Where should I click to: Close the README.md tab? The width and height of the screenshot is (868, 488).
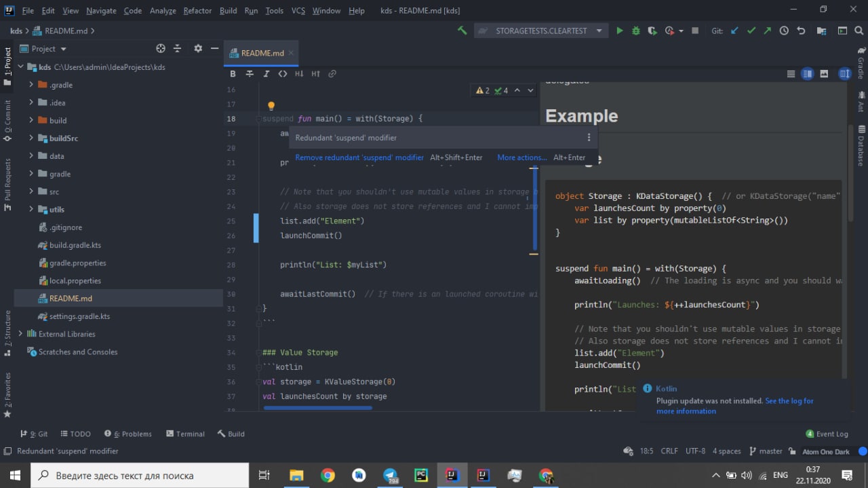(x=292, y=53)
